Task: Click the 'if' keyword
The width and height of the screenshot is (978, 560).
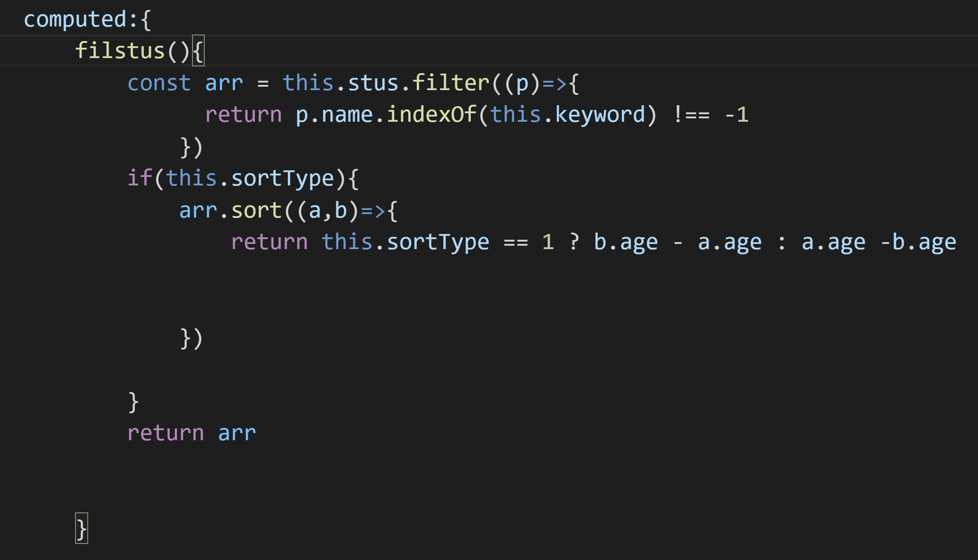Action: pos(140,178)
